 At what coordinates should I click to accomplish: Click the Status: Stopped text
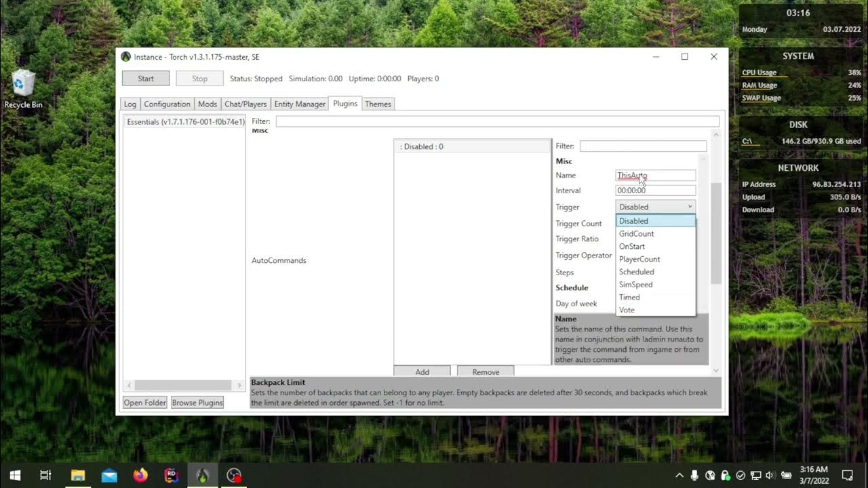tap(256, 79)
